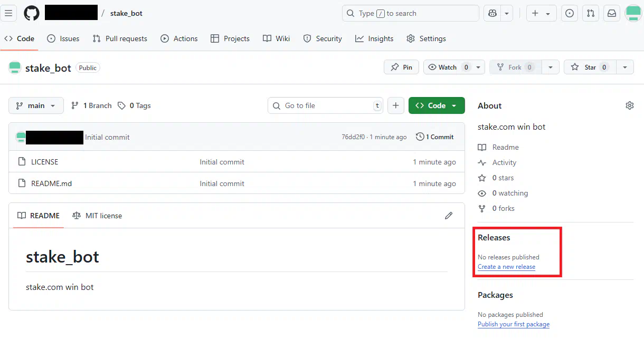This screenshot has width=644, height=359.
Task: Switch to the Code tab
Action: tap(20, 38)
